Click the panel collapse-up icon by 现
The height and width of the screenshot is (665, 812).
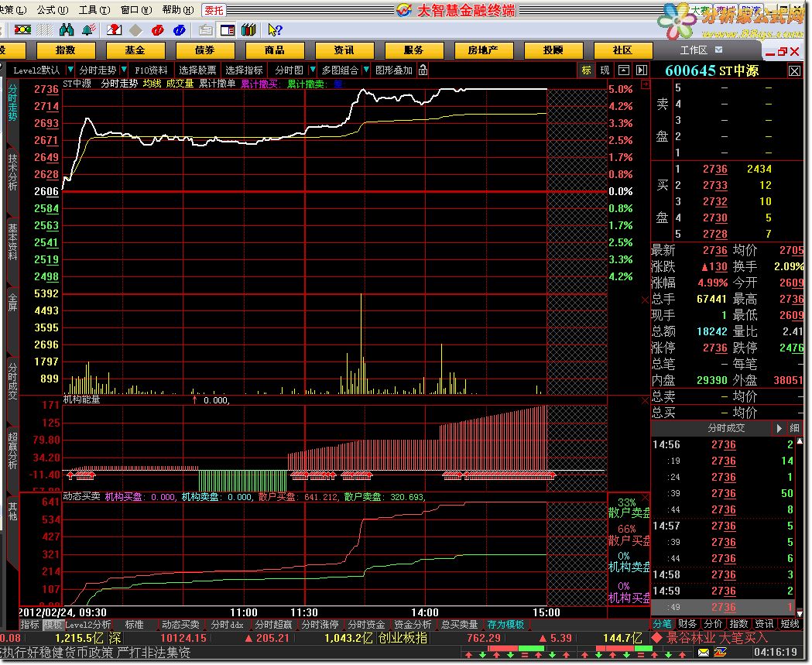click(x=624, y=70)
